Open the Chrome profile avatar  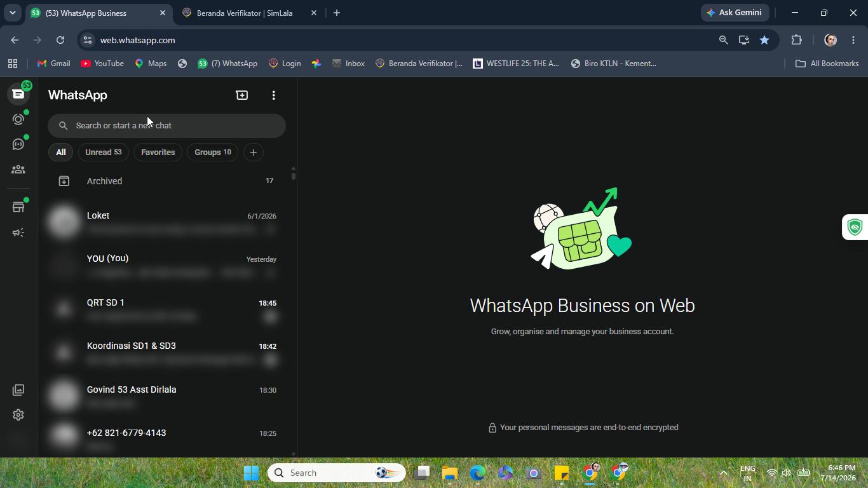coord(831,40)
